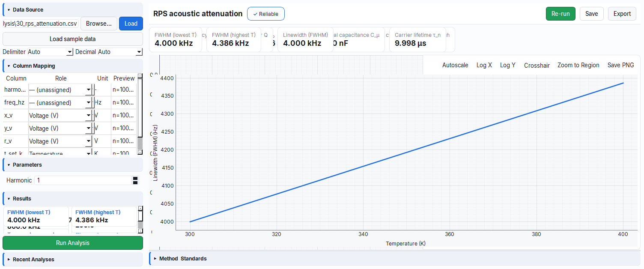This screenshot has width=644, height=269.
Task: Decrement the Harmonic stepper down arrow
Action: pyautogui.click(x=135, y=183)
